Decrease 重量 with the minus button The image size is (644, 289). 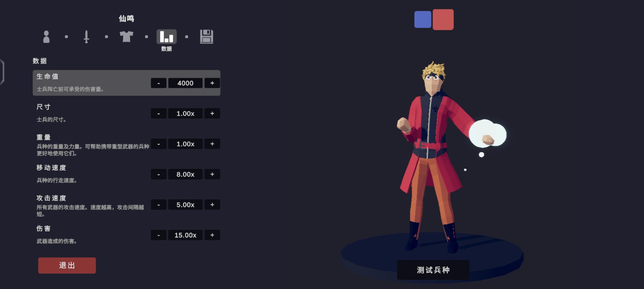159,144
